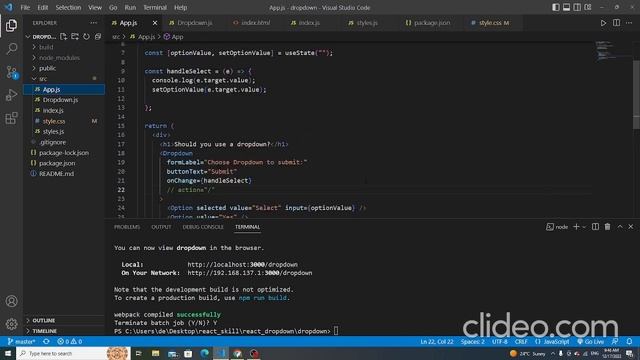Open package-lock.json in Explorer
This screenshot has height=360, width=640.
[x=64, y=153]
